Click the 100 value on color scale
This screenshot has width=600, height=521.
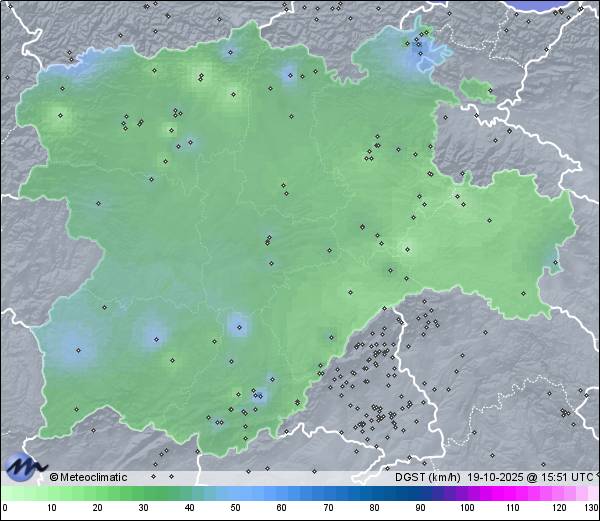coord(466,508)
